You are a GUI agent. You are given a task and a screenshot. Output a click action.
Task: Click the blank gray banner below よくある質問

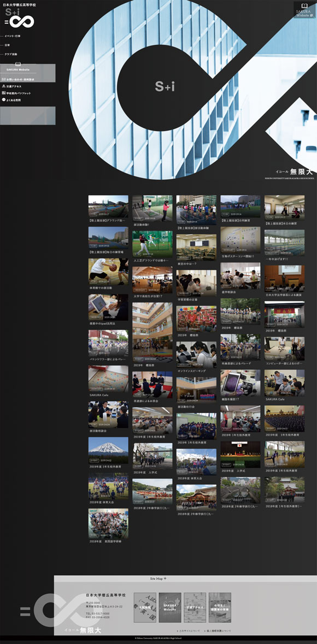[27, 115]
